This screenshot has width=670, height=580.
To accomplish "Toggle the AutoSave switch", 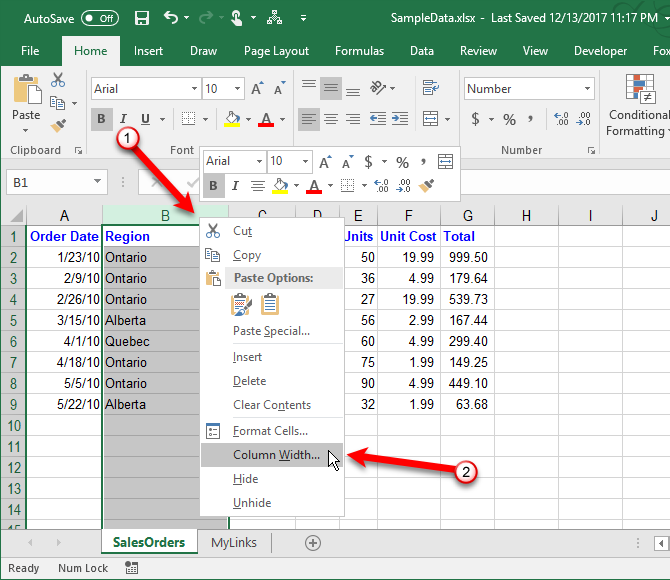I will click(99, 18).
